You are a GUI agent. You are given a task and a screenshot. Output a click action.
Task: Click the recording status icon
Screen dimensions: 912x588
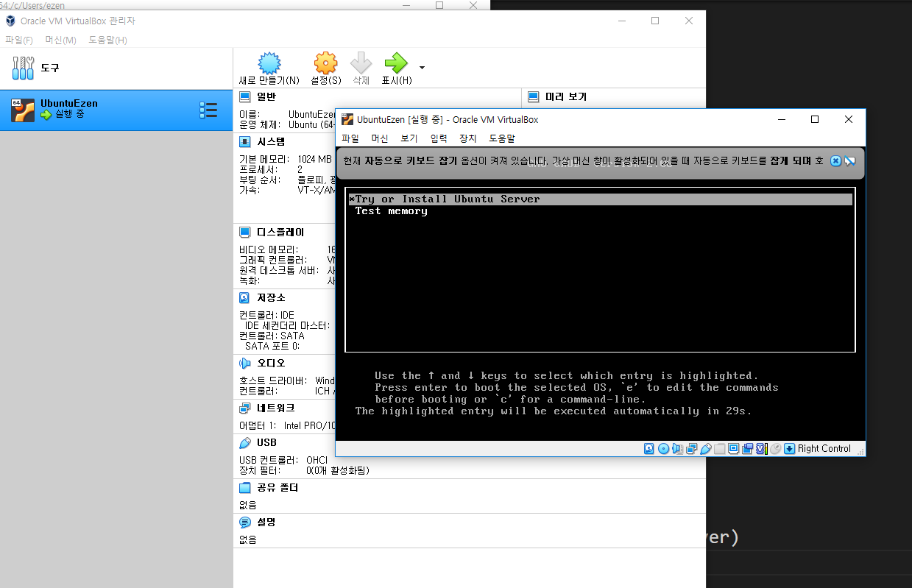pyautogui.click(x=748, y=448)
